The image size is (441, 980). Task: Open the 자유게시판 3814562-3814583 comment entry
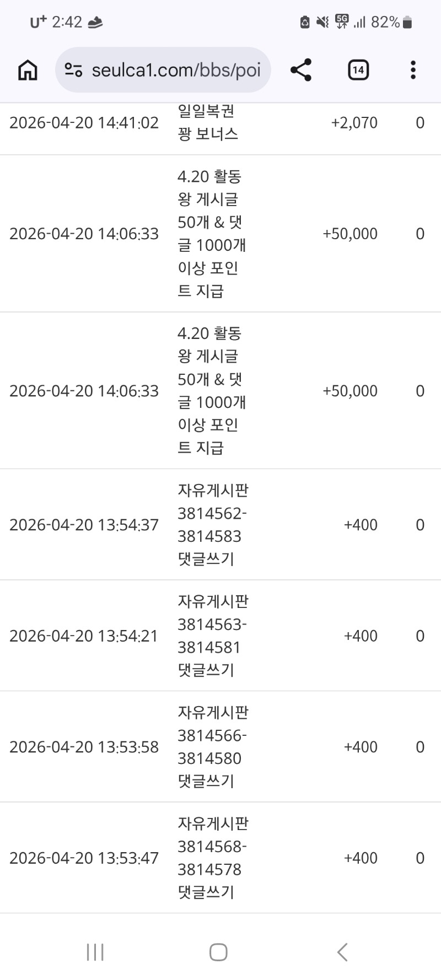212,525
